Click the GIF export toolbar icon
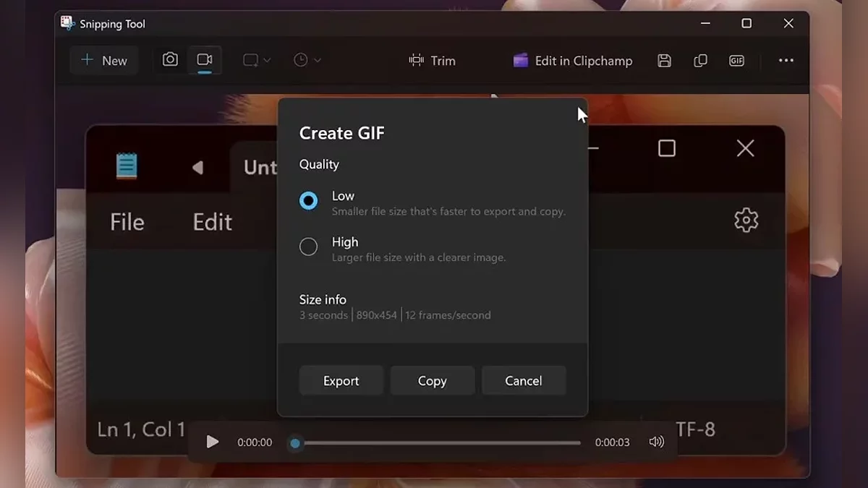 (x=736, y=61)
